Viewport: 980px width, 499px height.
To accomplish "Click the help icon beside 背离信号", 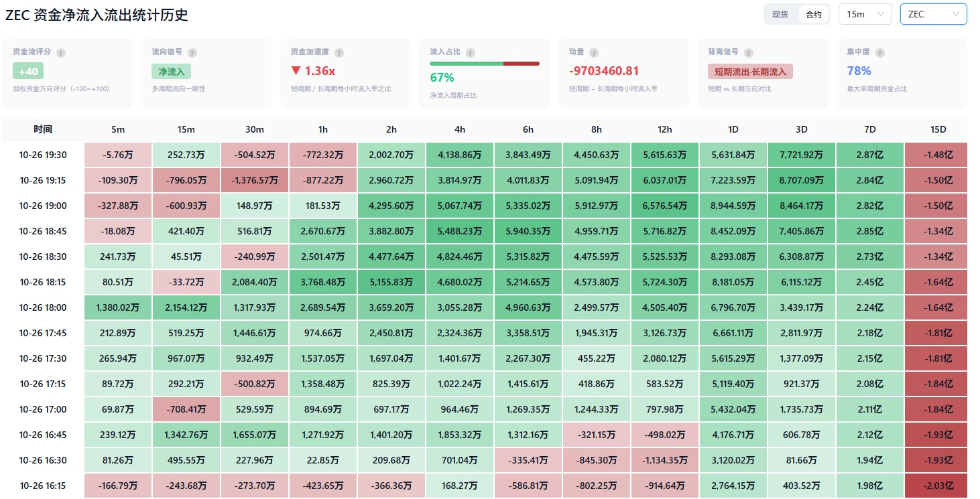I will pyautogui.click(x=749, y=52).
